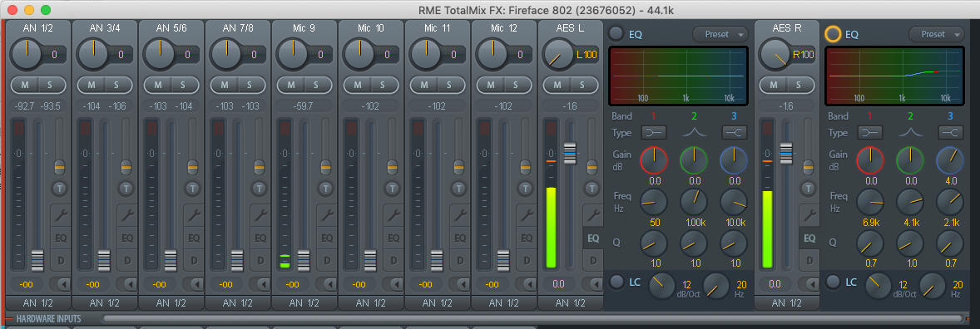Click the AES L fader value field 0.0

(x=559, y=284)
